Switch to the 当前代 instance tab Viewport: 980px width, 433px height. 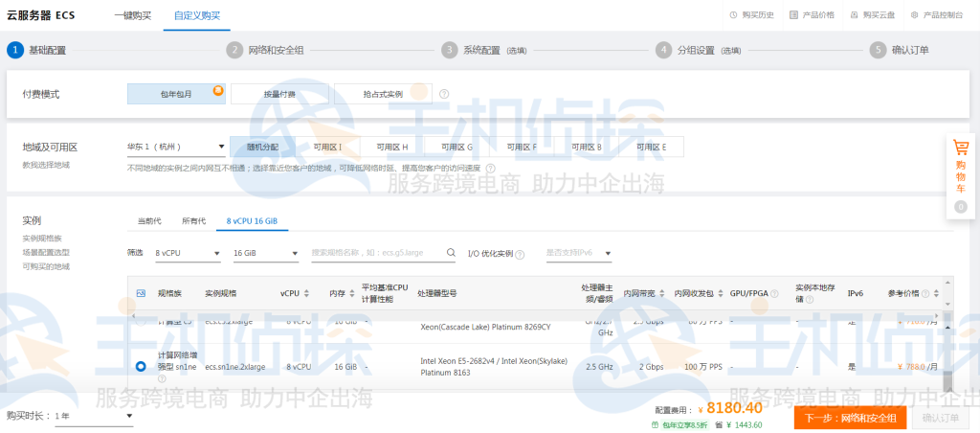point(149,221)
